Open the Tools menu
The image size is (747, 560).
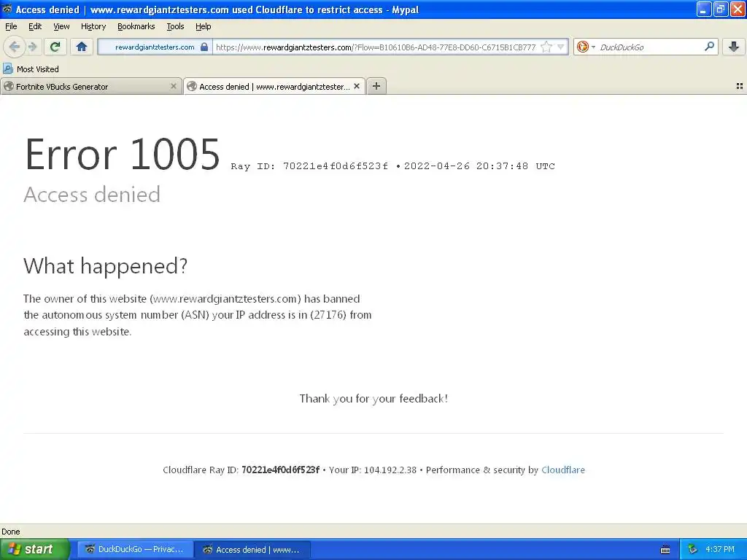tap(175, 26)
